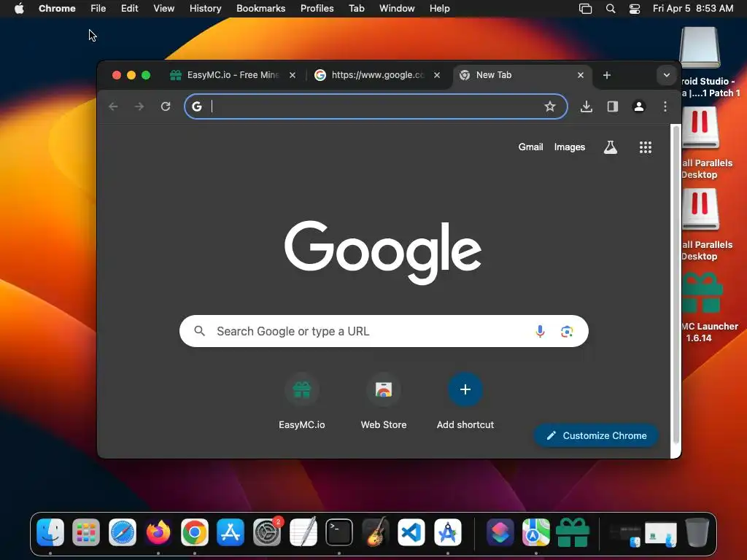
Task: Open Spotlight search in the menu bar
Action: [611, 9]
